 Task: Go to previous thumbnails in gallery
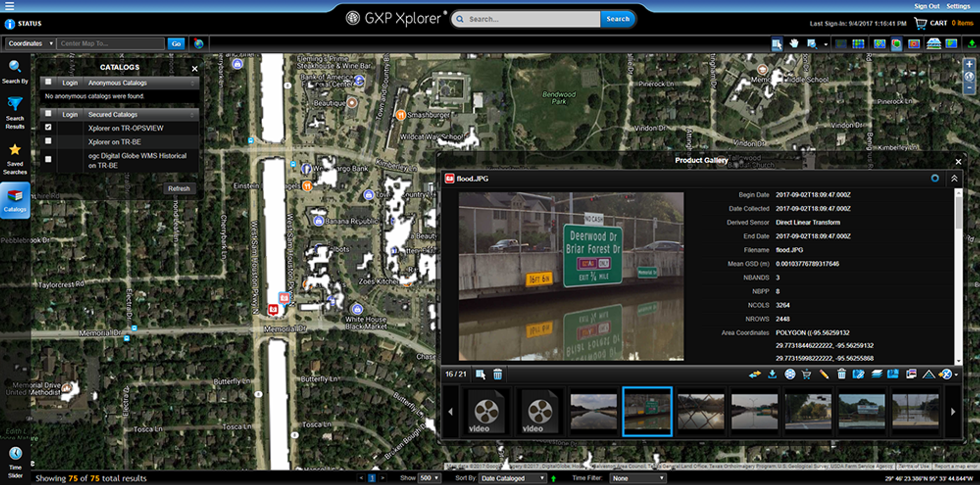click(450, 411)
